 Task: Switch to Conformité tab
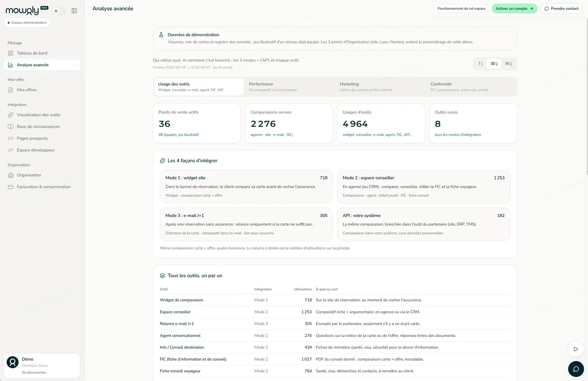(x=471, y=87)
